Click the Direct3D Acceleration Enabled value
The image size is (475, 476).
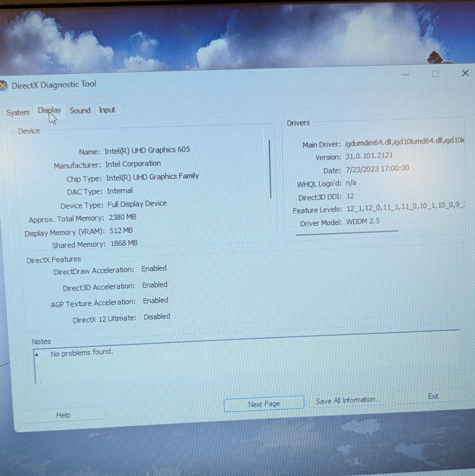(x=155, y=285)
